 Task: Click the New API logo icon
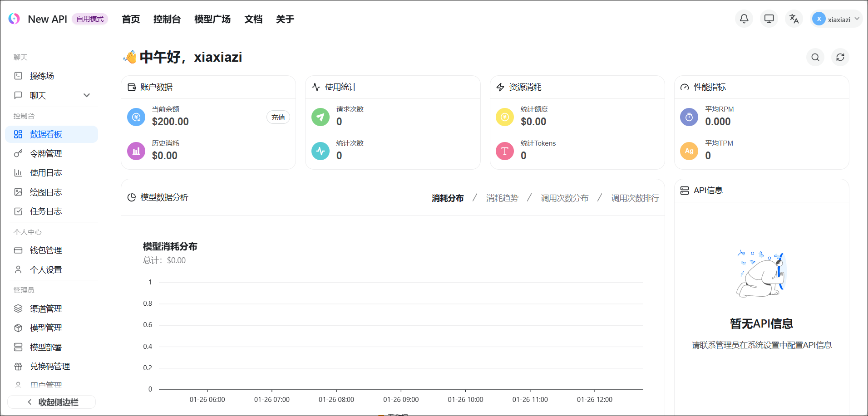14,19
